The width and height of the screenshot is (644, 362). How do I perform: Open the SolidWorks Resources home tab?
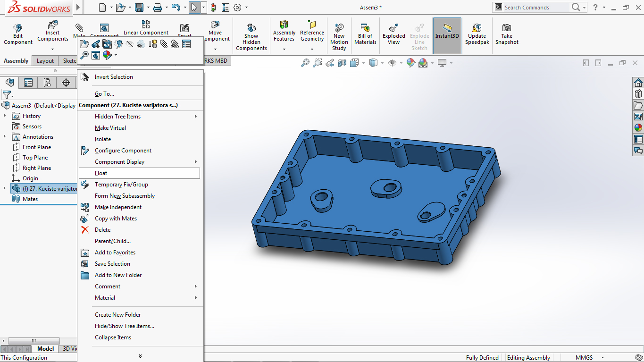pyautogui.click(x=638, y=83)
